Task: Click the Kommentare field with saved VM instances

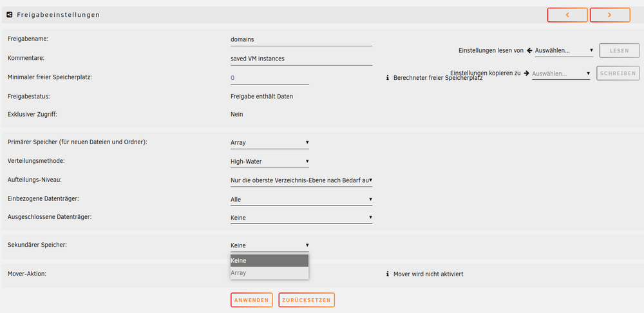Action: [301, 59]
